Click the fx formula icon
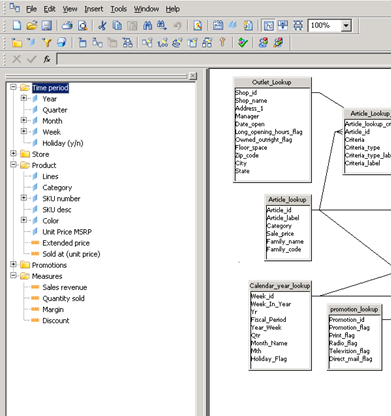The height and width of the screenshot is (416, 391). point(47,59)
